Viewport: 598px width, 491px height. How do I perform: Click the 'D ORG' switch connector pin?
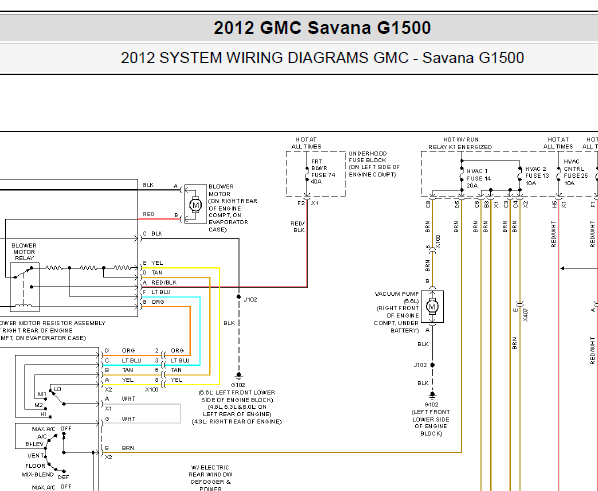pyautogui.click(x=120, y=350)
